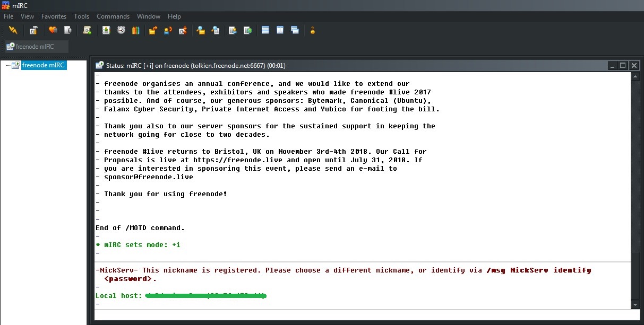Open the Commands menu
Viewport: 644px width, 325px height.
113,16
